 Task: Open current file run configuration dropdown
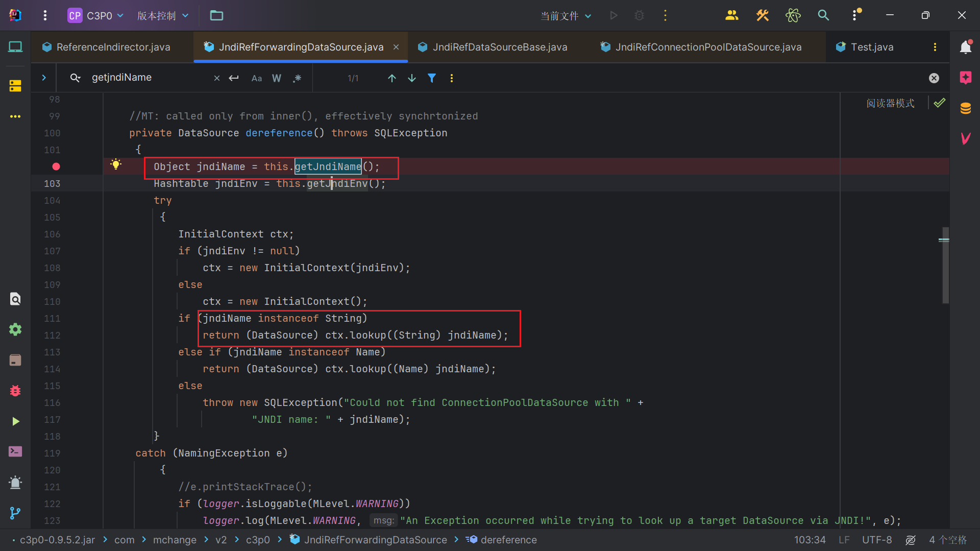coord(566,16)
